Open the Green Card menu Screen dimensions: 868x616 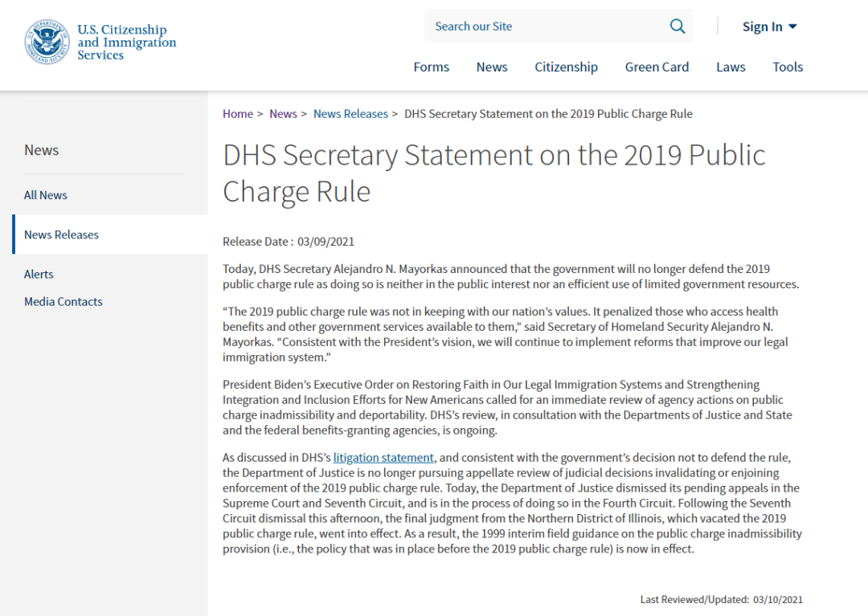[x=657, y=67]
